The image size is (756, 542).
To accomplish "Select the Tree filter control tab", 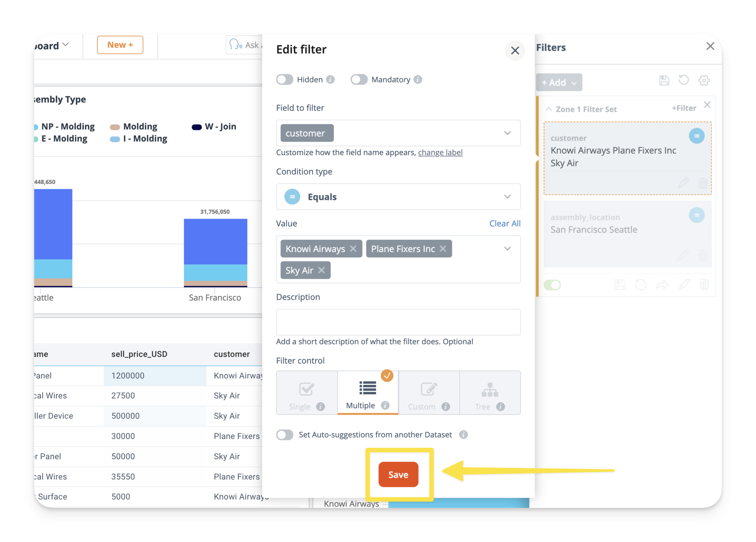I will coord(490,393).
